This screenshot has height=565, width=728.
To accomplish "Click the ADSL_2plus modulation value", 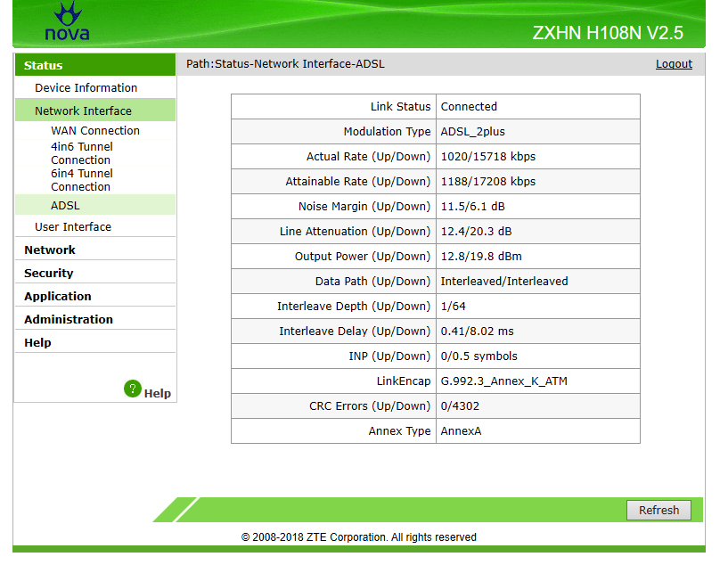I will pos(472,132).
